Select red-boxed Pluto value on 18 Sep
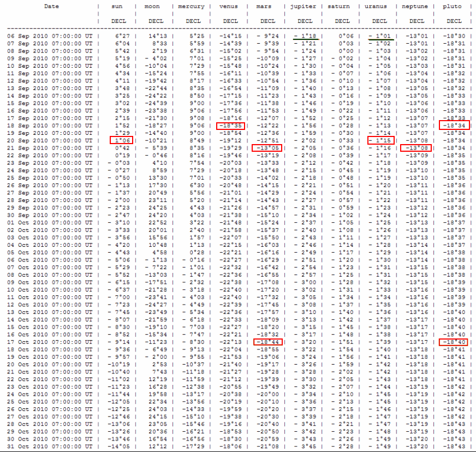476x452 pixels. (454, 125)
